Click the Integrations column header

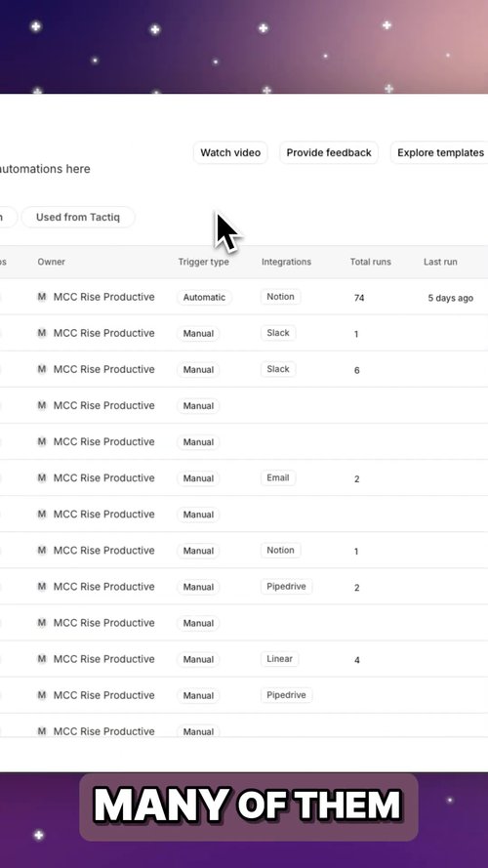point(286,262)
